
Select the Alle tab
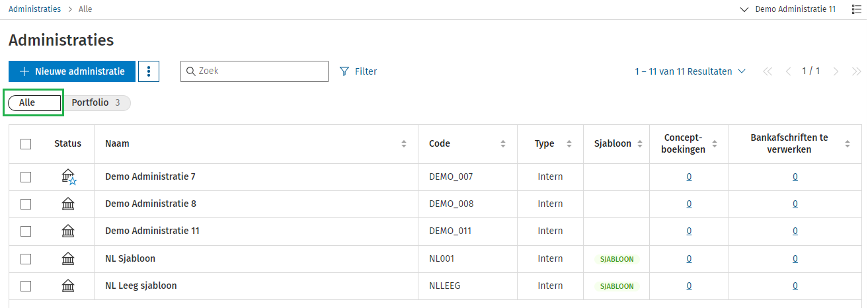coord(34,102)
